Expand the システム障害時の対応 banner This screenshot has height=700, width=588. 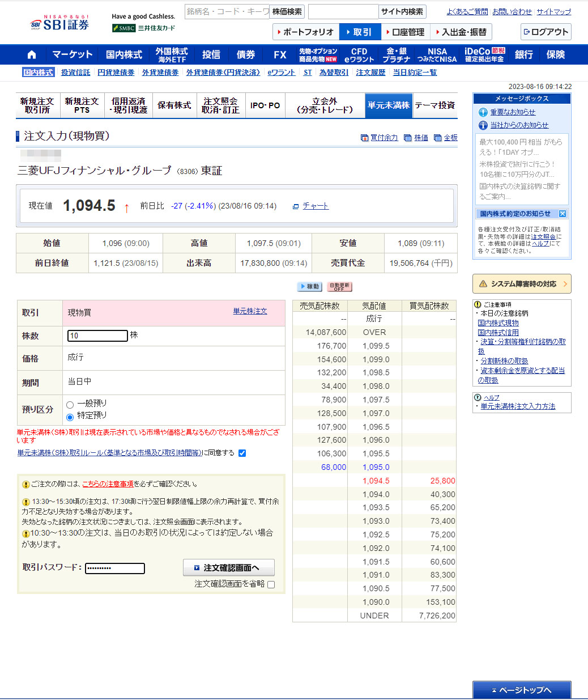click(x=521, y=284)
